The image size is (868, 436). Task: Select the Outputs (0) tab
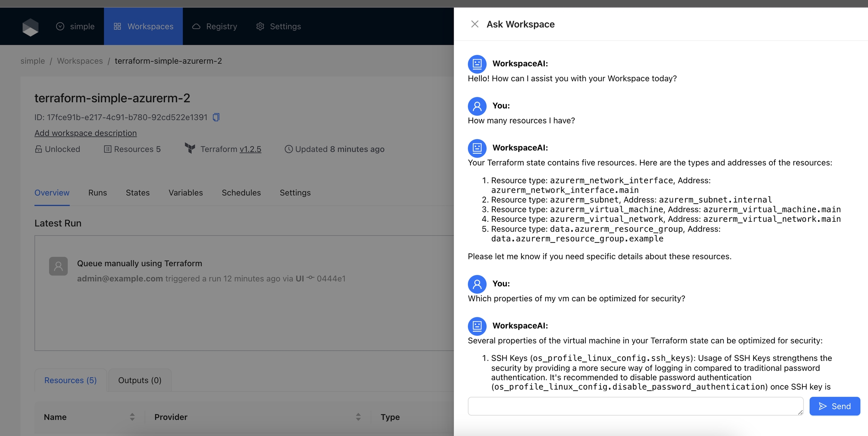tap(140, 380)
